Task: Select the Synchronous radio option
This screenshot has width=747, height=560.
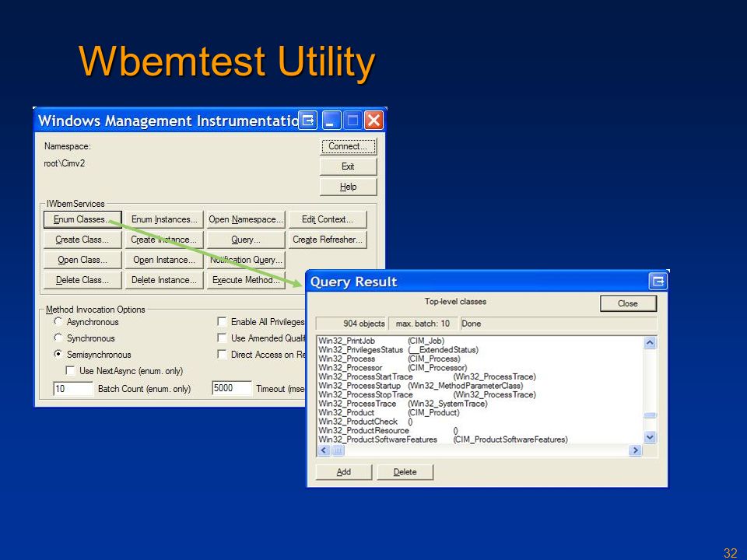Action: point(58,338)
